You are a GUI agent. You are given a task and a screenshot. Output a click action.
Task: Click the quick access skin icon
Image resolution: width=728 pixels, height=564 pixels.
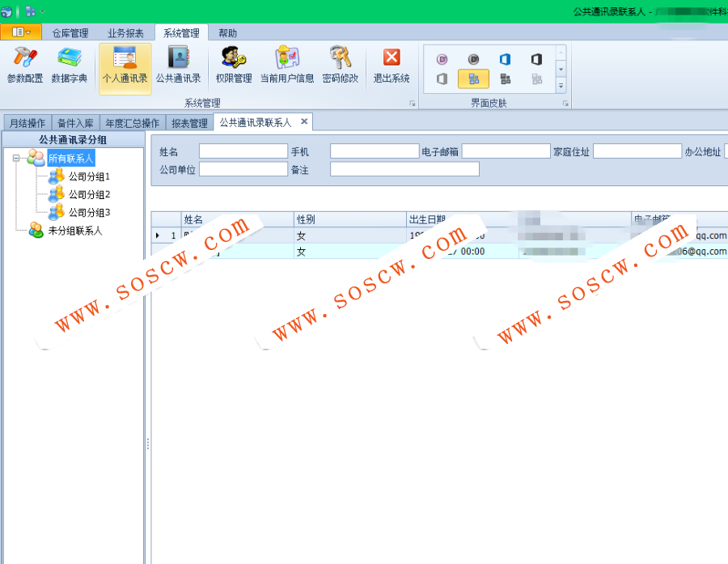(x=31, y=11)
